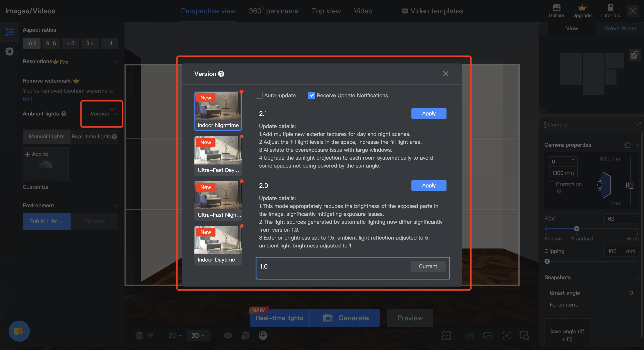Click the settings gear in left sidebar
Screen dimensions: 644x350
pos(9,51)
